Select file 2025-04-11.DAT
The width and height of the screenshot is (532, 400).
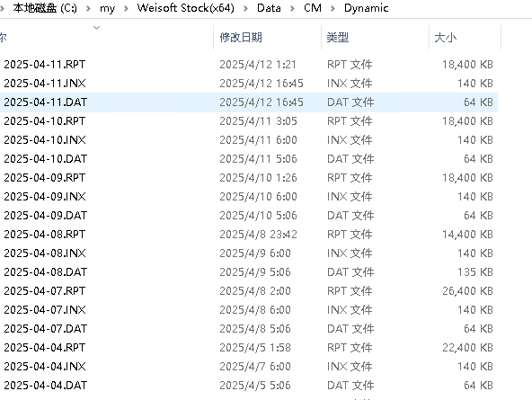coord(46,102)
